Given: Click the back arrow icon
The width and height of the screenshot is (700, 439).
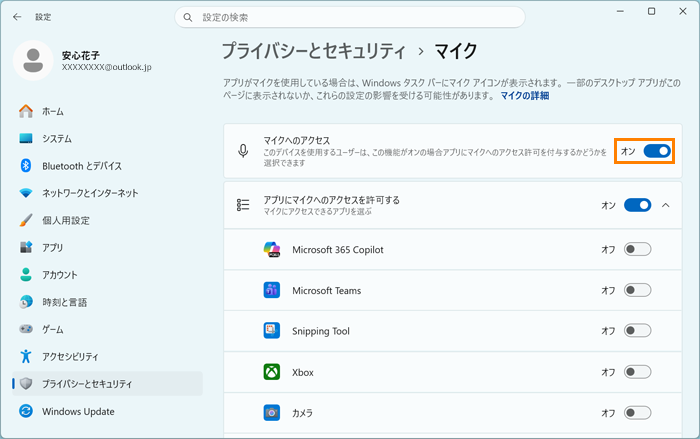Looking at the screenshot, I should click(17, 17).
